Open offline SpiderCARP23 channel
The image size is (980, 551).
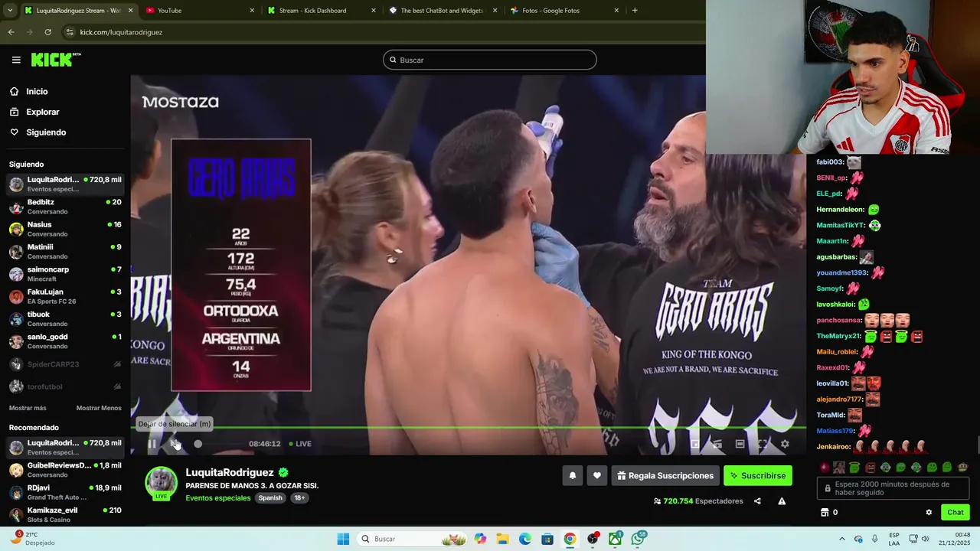pyautogui.click(x=65, y=364)
